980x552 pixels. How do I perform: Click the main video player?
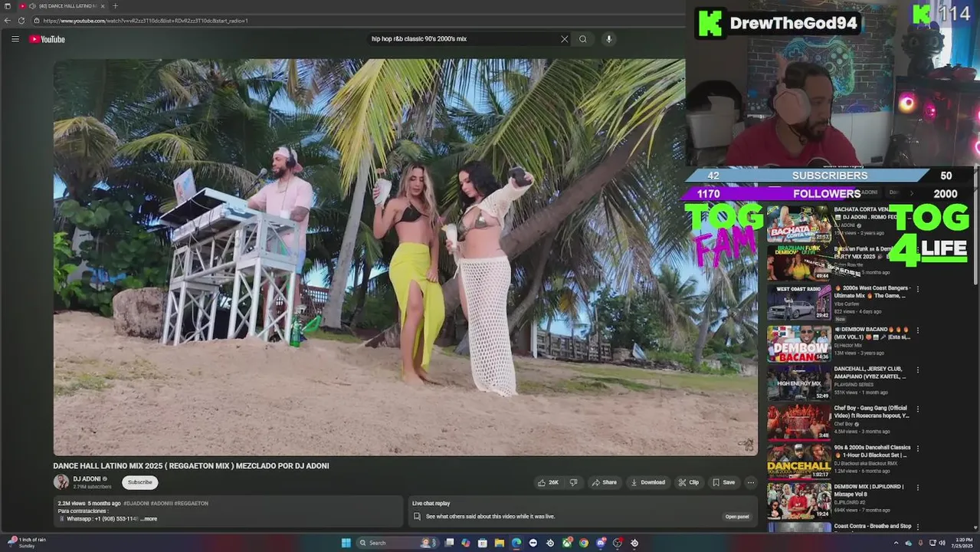point(405,257)
